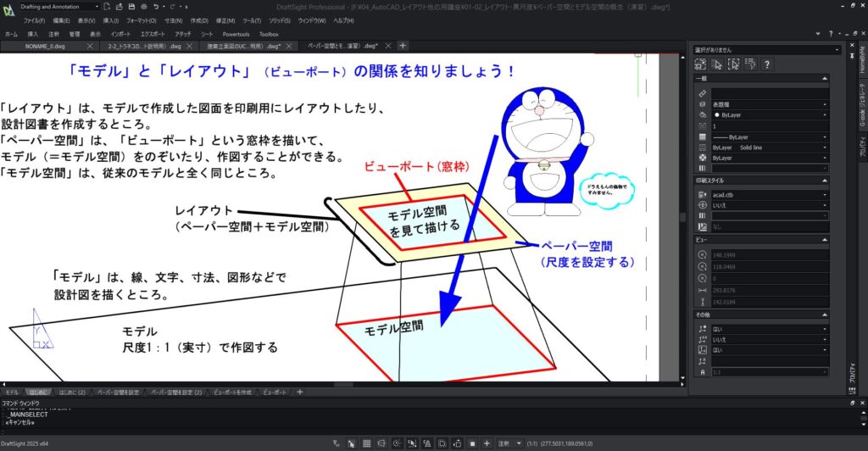868x451 pixels.
Task: Open the 注釈 annotation scale dropdown in status bar
Action: pos(509,443)
